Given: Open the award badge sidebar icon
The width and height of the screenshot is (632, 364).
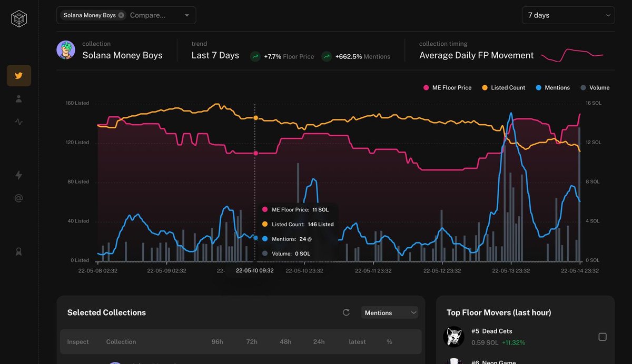Looking at the screenshot, I should (19, 251).
